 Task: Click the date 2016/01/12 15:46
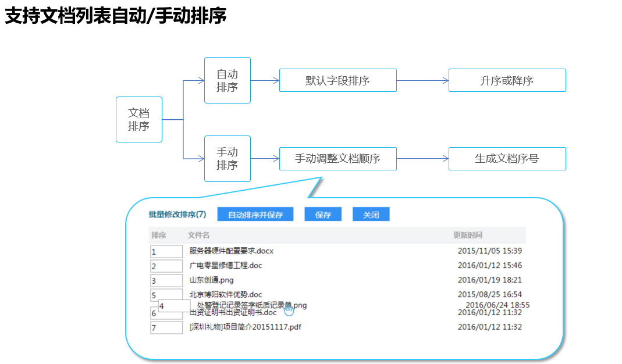tap(490, 265)
